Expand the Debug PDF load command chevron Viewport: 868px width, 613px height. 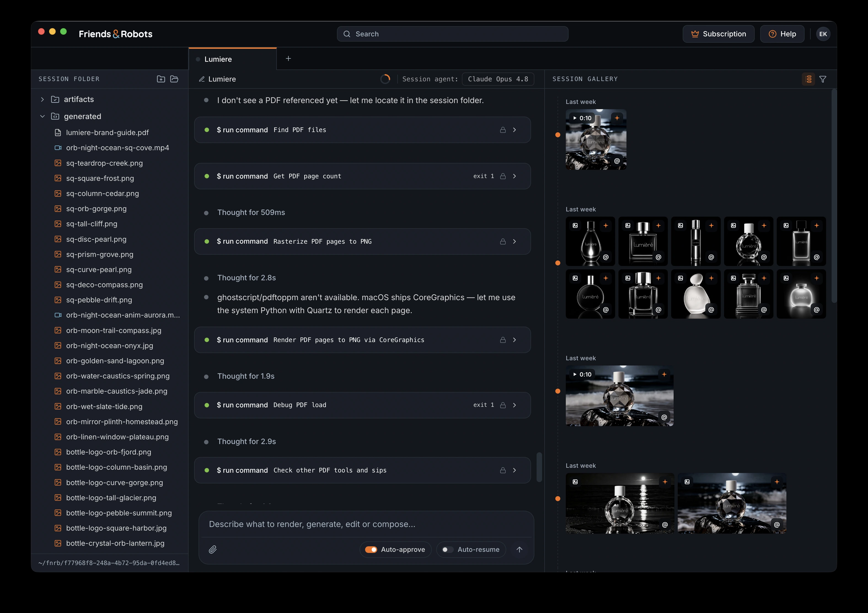pos(515,405)
